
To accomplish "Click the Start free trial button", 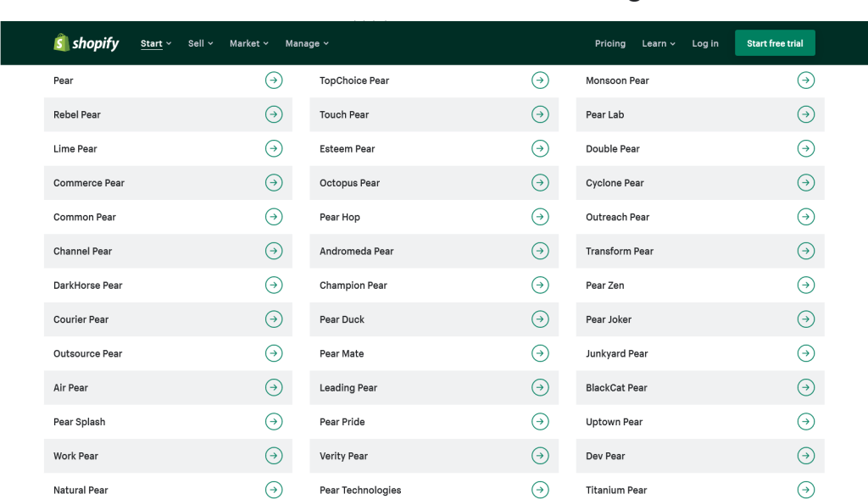I will pyautogui.click(x=775, y=43).
